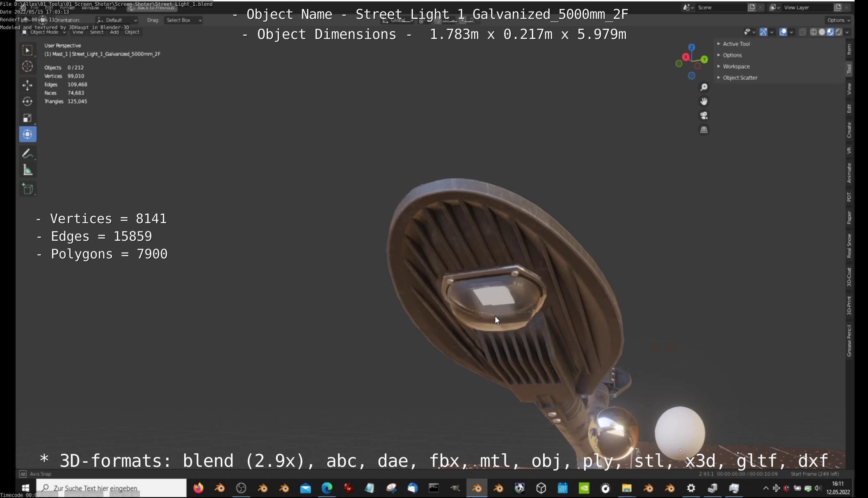868x498 pixels.
Task: Open Microsoft Edge from the taskbar
Action: pyautogui.click(x=327, y=488)
